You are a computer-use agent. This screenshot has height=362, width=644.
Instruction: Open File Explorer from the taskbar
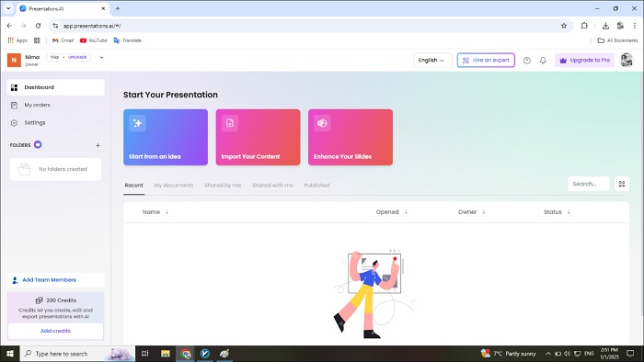click(x=165, y=354)
